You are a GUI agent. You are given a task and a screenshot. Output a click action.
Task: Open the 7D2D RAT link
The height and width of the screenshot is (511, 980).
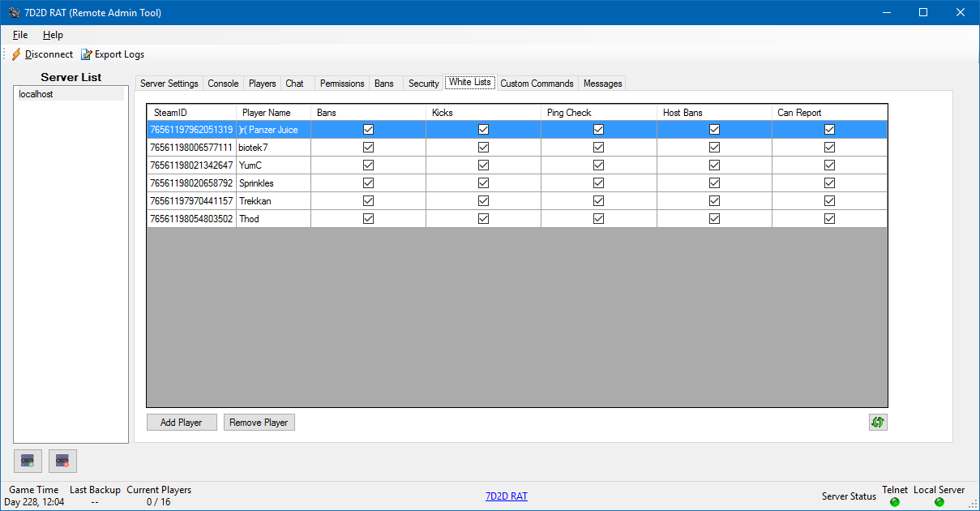[x=506, y=496]
